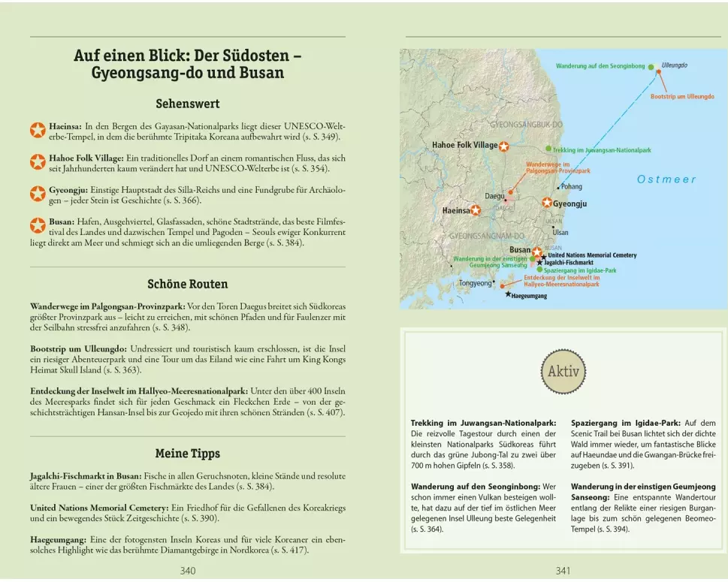Click the Haeinsa star marker on the map
The height and width of the screenshot is (582, 728).
(x=476, y=211)
